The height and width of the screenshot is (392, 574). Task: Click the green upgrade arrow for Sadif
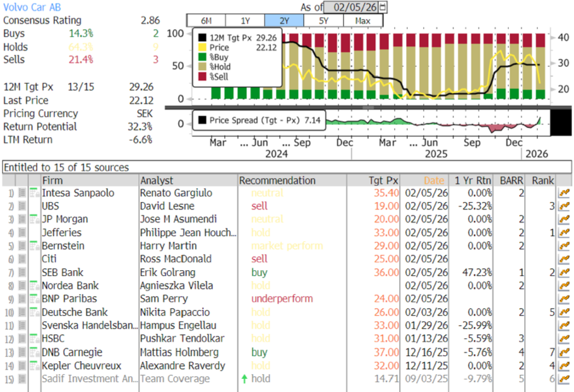tap(244, 379)
